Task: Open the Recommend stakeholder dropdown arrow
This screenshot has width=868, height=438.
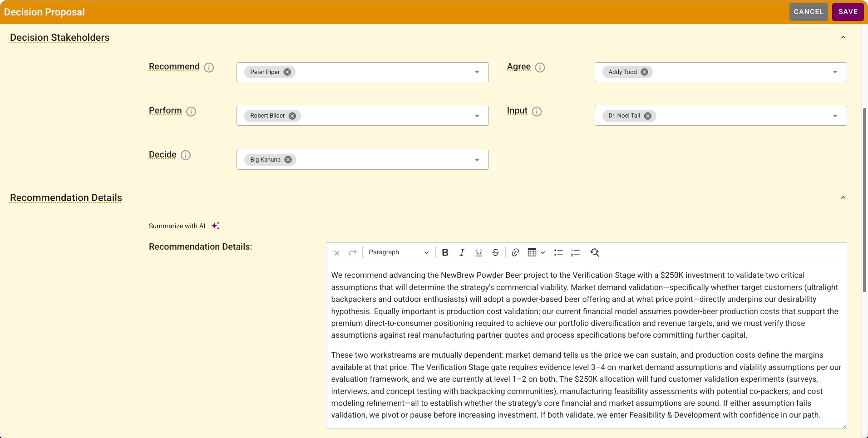Action: 477,72
